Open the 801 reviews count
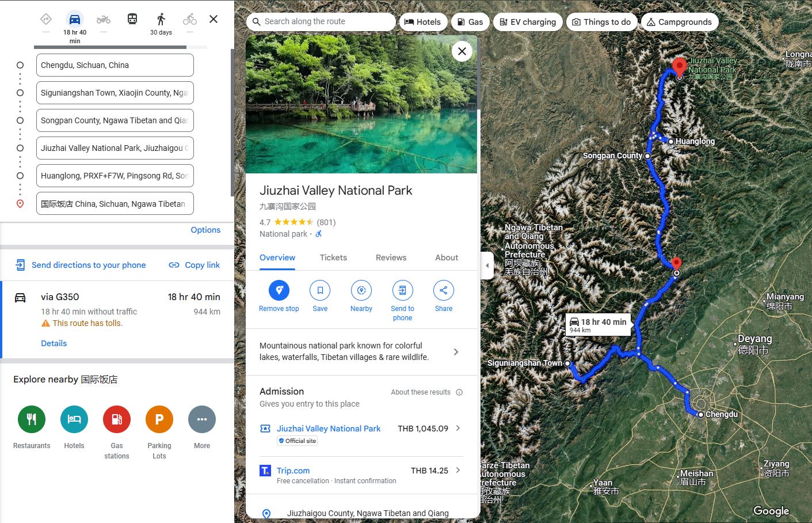The height and width of the screenshot is (523, 812). tap(326, 222)
